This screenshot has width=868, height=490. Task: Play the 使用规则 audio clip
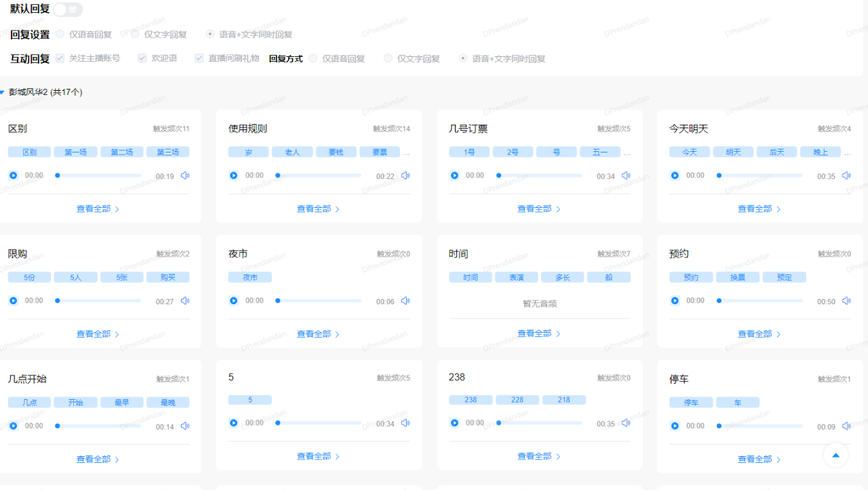tap(233, 175)
